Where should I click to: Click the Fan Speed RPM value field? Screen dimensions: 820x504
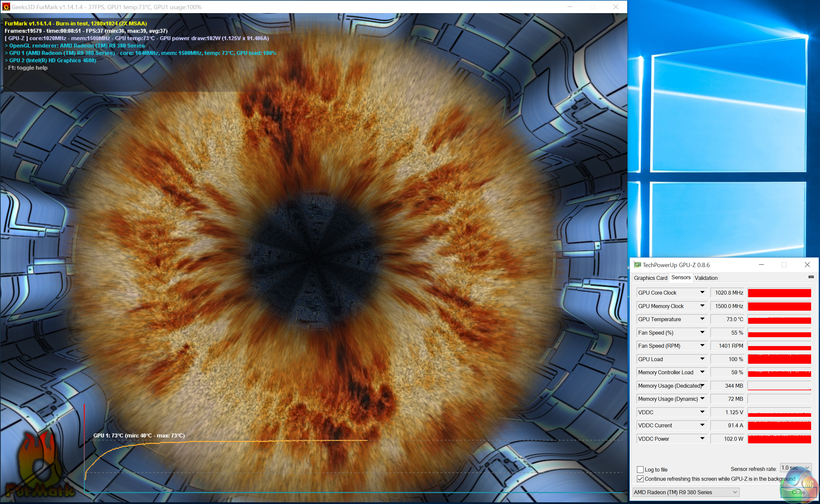click(727, 346)
